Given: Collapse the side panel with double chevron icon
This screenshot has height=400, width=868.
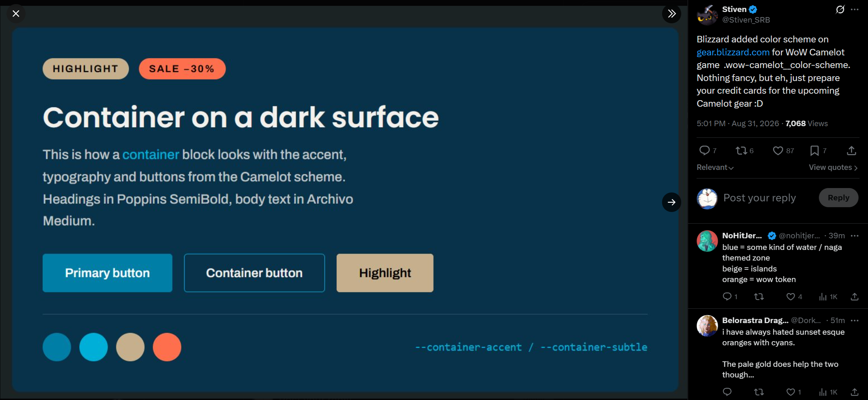Looking at the screenshot, I should [672, 14].
